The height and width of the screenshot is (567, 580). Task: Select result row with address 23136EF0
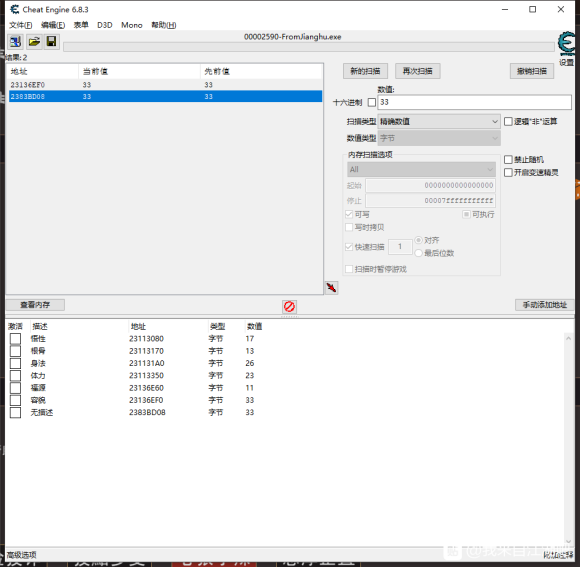(x=165, y=85)
